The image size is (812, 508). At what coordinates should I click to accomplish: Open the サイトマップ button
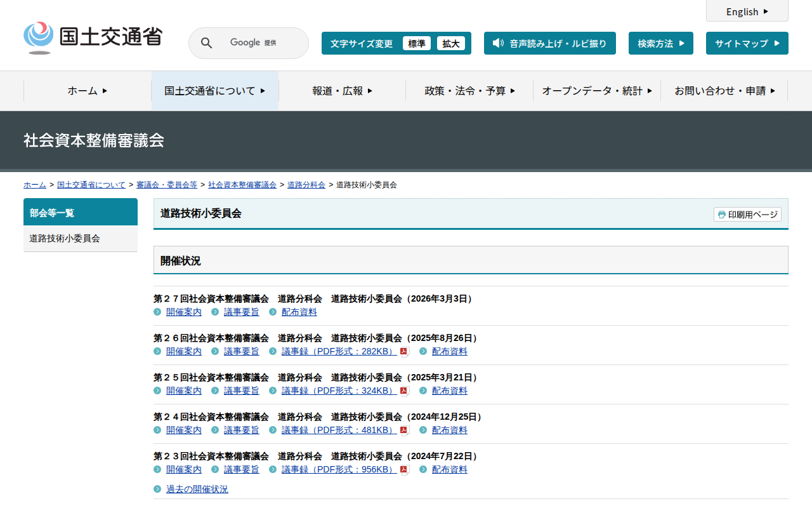click(747, 43)
